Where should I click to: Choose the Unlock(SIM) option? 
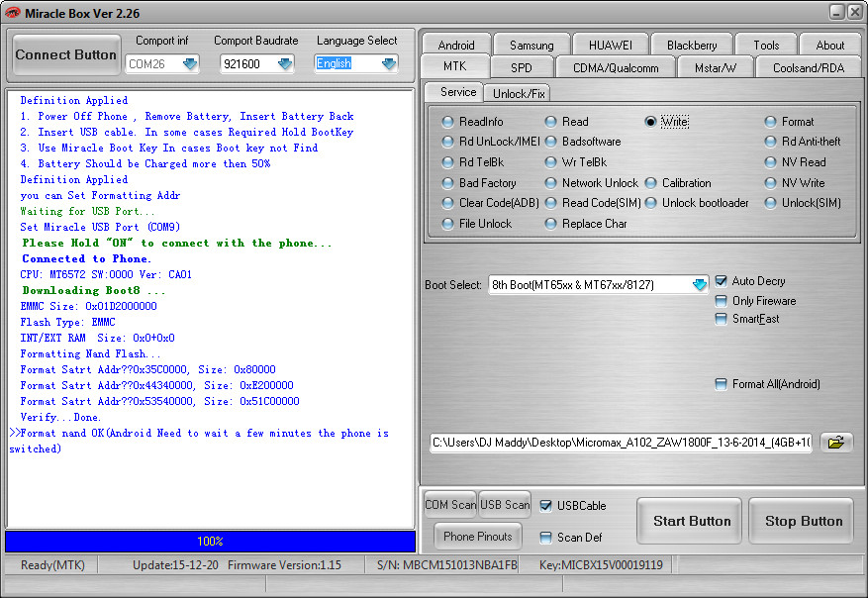[x=770, y=203]
